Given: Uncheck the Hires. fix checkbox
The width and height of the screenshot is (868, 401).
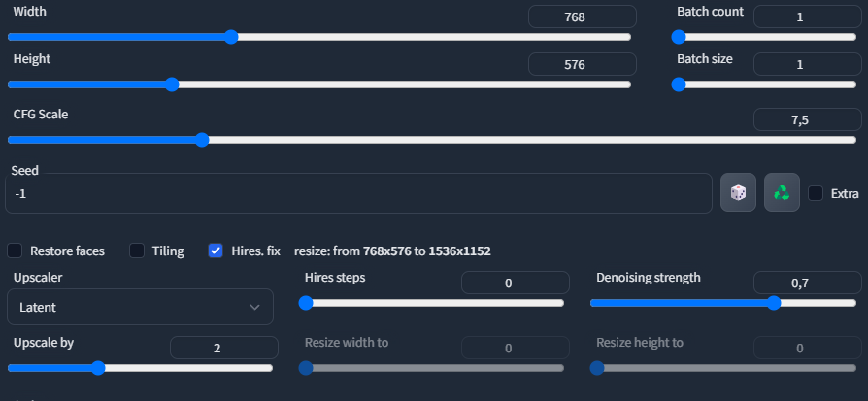Looking at the screenshot, I should [x=216, y=251].
